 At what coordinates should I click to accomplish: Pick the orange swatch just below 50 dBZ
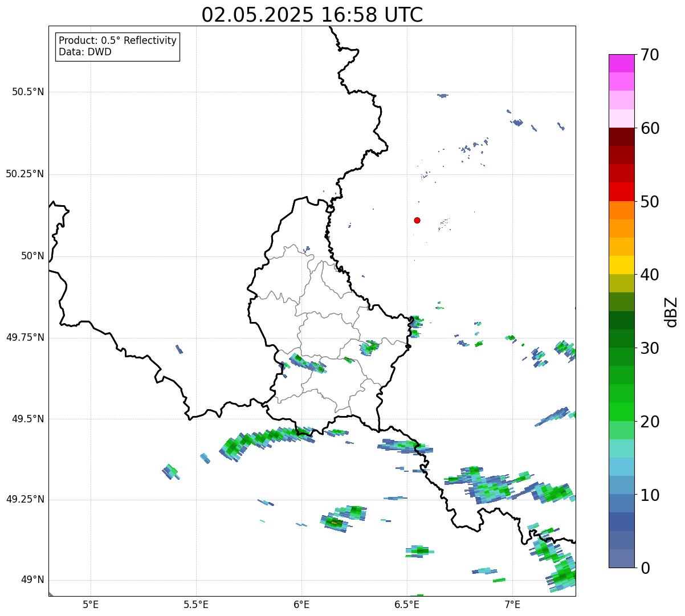[x=621, y=210]
